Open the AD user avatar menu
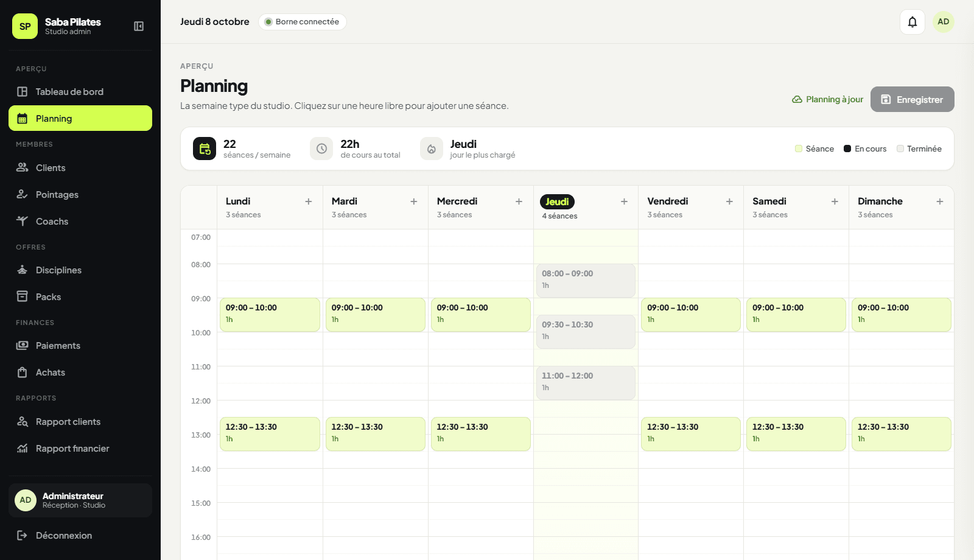The height and width of the screenshot is (560, 974). 943,22
